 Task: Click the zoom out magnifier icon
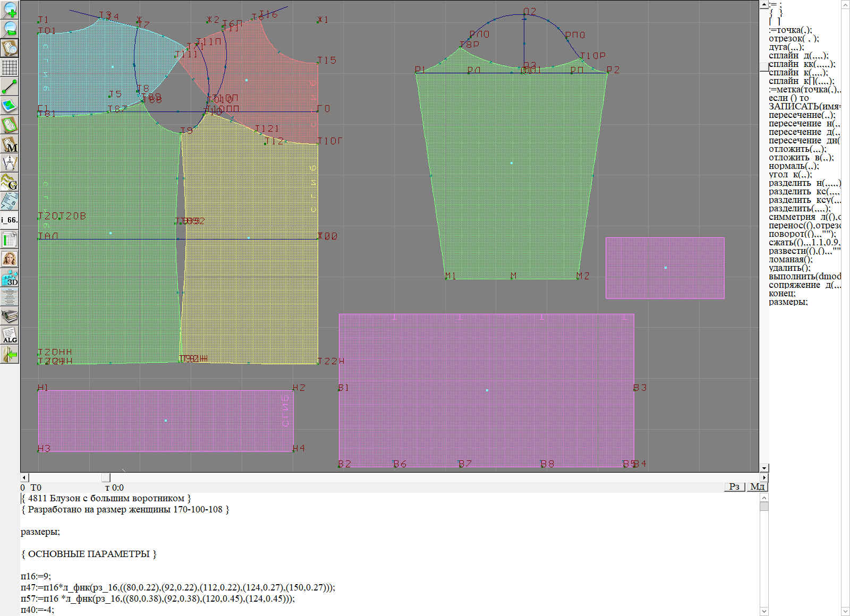[x=10, y=29]
